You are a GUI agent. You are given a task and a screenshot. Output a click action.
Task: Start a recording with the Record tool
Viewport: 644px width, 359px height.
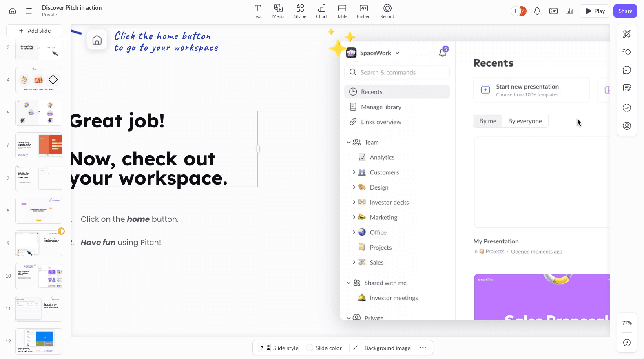387,11
